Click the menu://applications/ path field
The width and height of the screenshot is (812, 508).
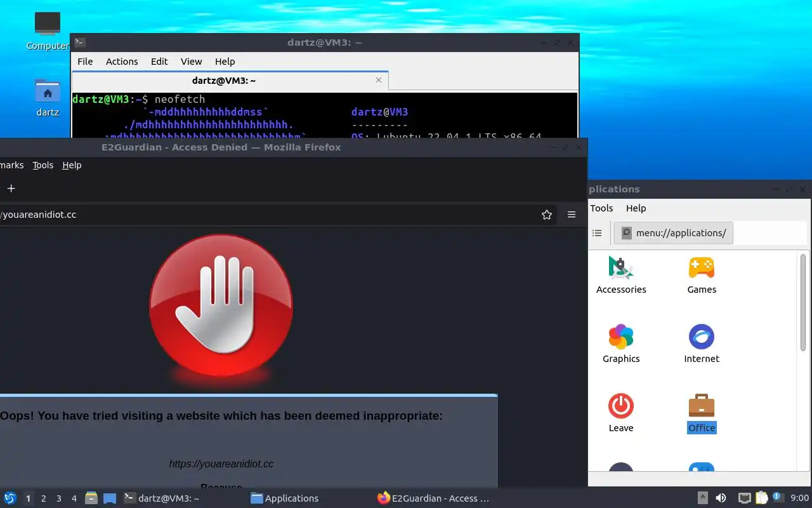click(x=673, y=233)
